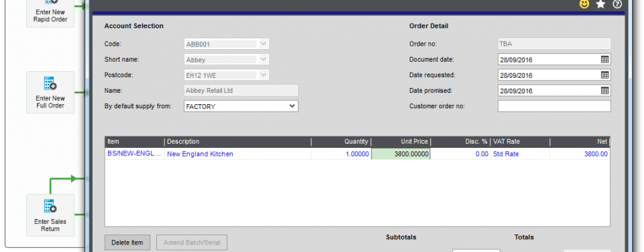644x252 pixels.
Task: Select description New England Kitchen
Action: pos(237,154)
